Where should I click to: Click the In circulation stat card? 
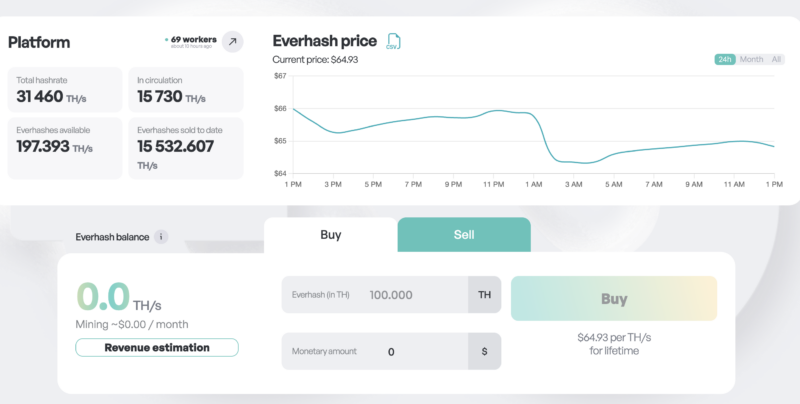(185, 91)
